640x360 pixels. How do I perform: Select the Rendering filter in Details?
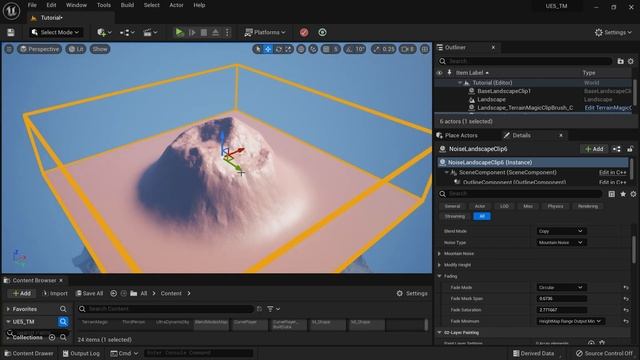click(x=588, y=206)
